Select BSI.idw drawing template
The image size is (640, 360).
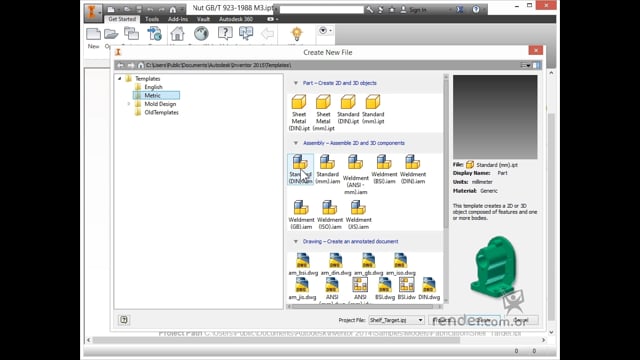click(407, 289)
